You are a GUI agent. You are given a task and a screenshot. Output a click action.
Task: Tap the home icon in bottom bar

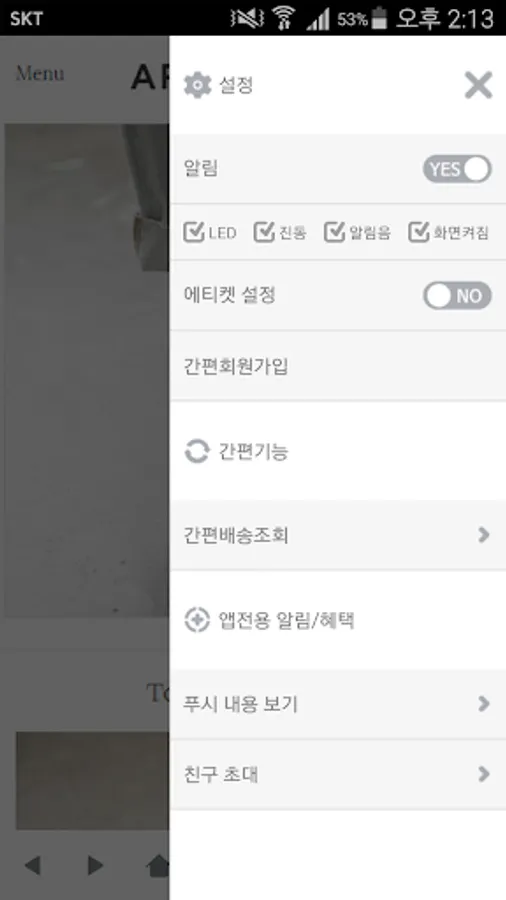tap(158, 866)
